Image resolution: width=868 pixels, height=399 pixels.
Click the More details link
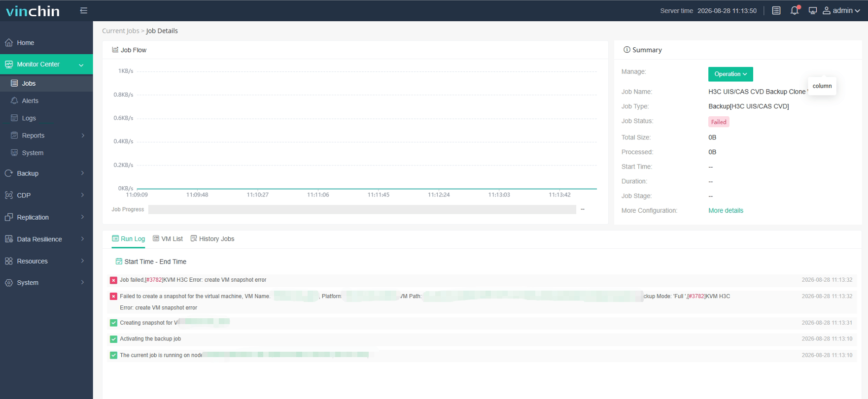pyautogui.click(x=726, y=210)
